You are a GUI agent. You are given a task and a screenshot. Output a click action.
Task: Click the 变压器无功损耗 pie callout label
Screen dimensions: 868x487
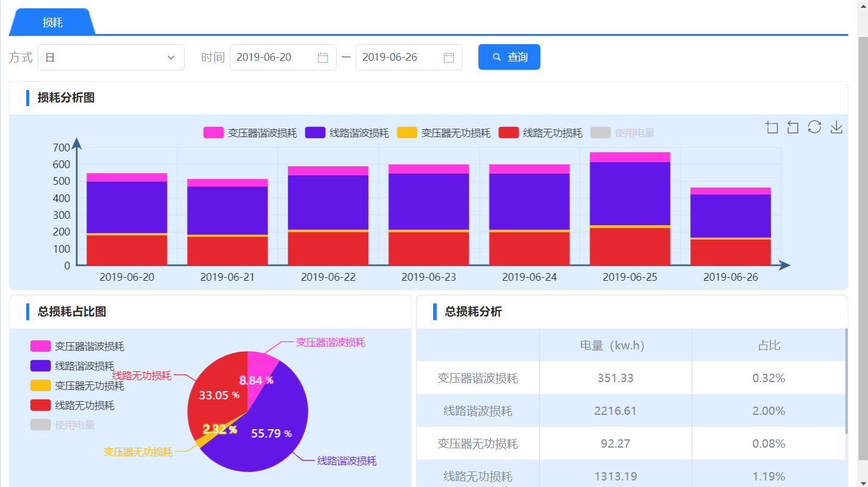point(138,452)
